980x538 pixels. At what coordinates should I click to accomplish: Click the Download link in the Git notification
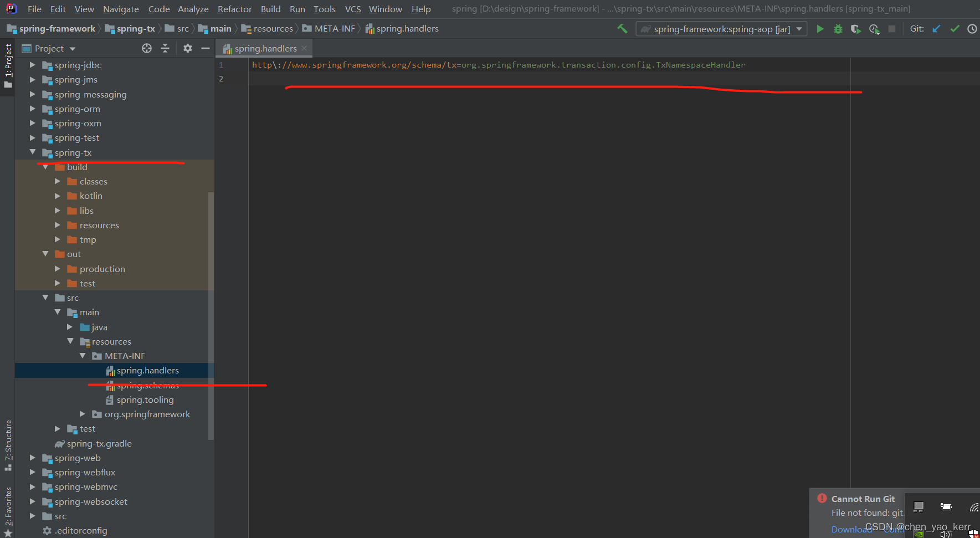click(851, 529)
